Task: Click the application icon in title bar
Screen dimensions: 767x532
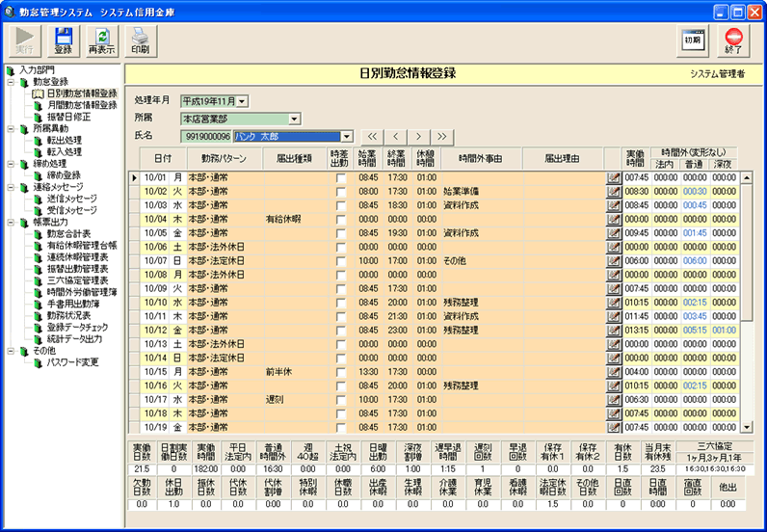Action: click(9, 11)
